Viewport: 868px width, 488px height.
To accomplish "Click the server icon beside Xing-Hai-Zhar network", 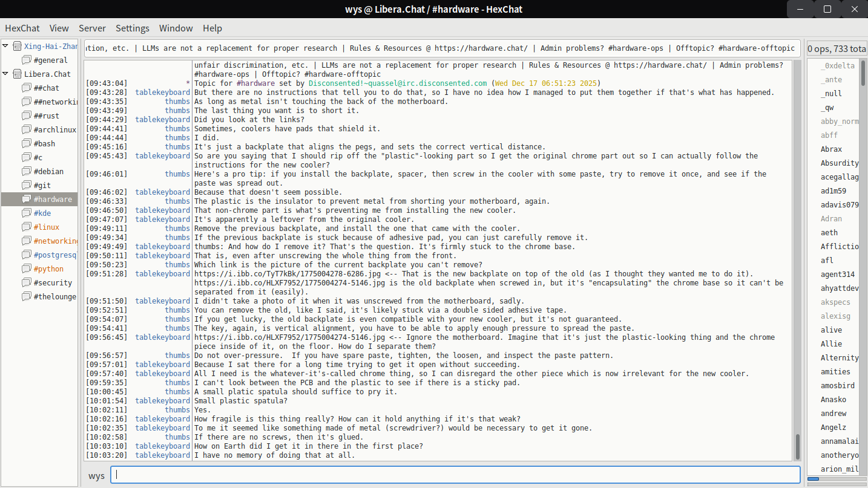I will (17, 46).
